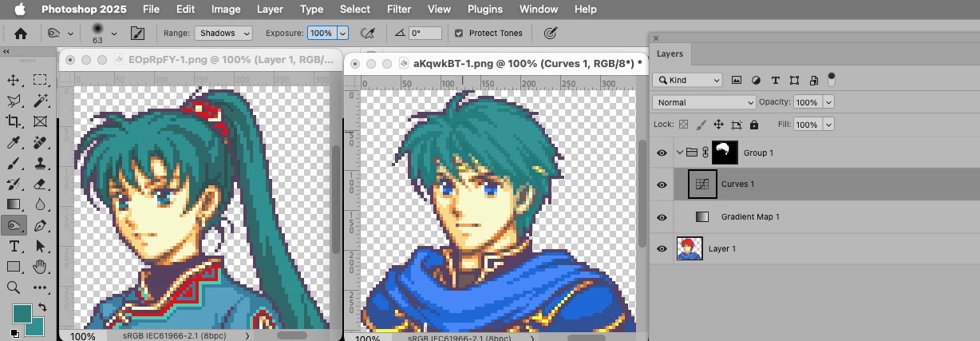Hide the Gradient Map 1 layer
Viewport: 980px width, 341px height.
(662, 217)
